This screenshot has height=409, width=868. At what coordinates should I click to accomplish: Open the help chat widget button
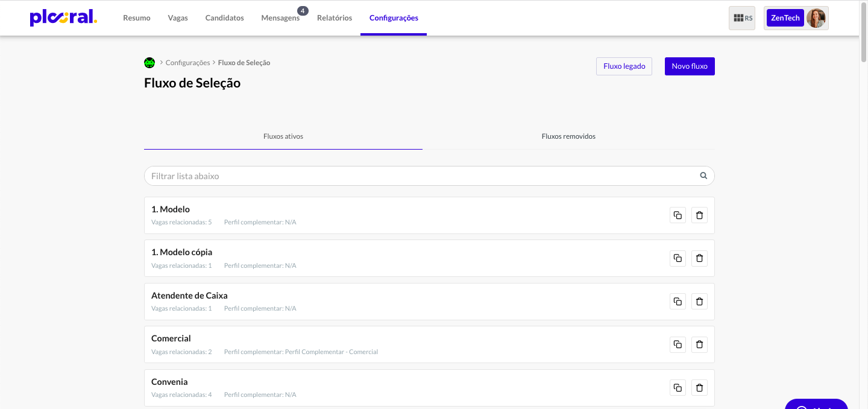816,404
